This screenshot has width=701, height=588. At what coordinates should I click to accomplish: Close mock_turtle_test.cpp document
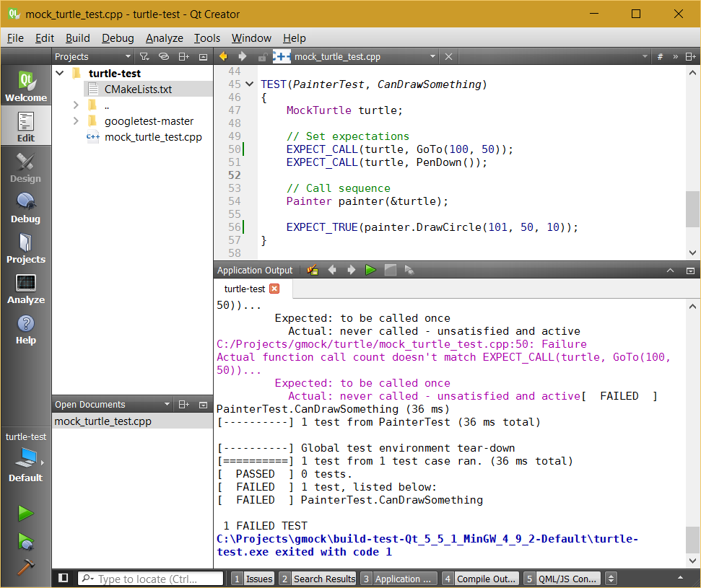(x=448, y=57)
